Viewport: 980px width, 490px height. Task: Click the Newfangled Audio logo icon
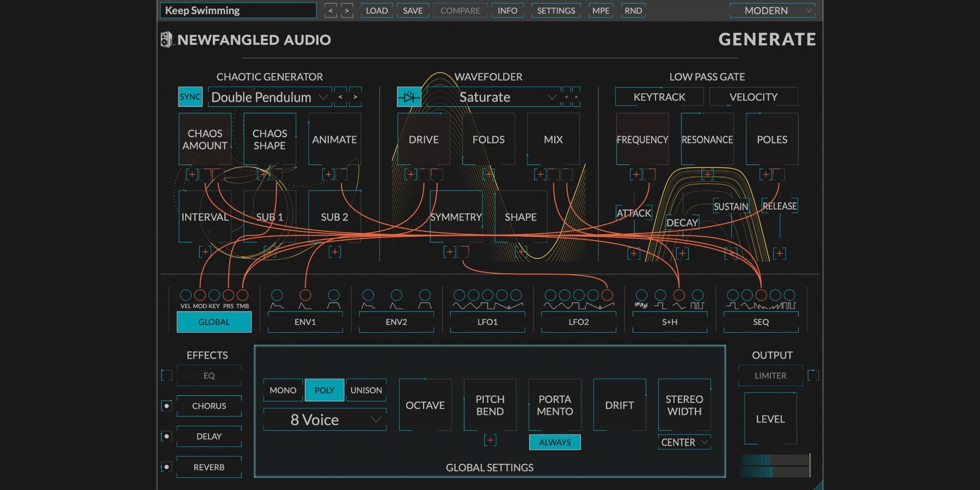pos(167,39)
